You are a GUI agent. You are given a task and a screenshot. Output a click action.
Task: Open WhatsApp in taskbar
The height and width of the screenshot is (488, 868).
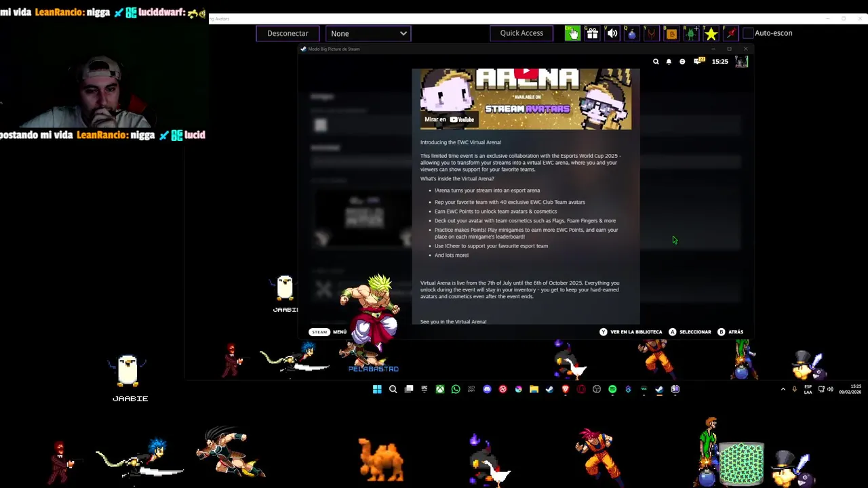[x=456, y=389]
